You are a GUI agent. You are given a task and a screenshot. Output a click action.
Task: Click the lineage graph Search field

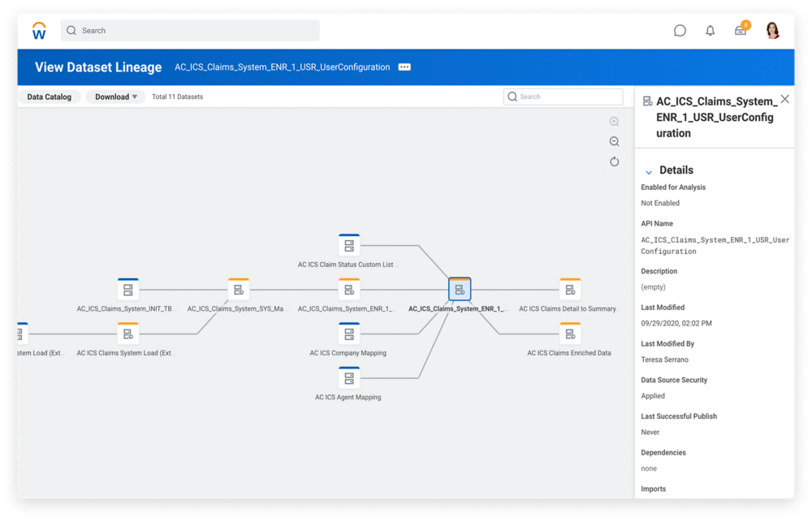(x=563, y=97)
